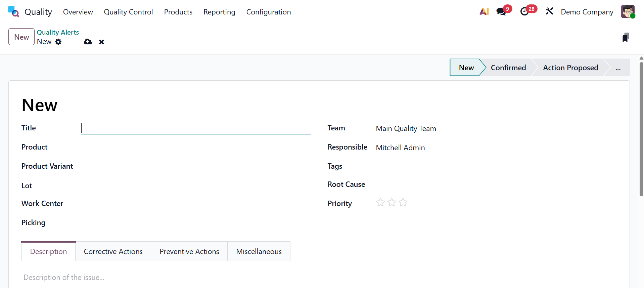Image resolution: width=644 pixels, height=288 pixels.
Task: Click the Quality Alerts breadcrumb link
Action: [58, 32]
